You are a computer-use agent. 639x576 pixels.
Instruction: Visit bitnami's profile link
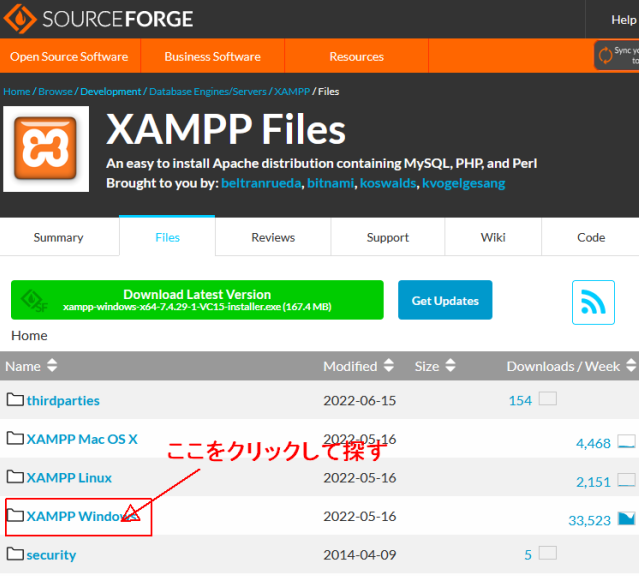click(331, 183)
